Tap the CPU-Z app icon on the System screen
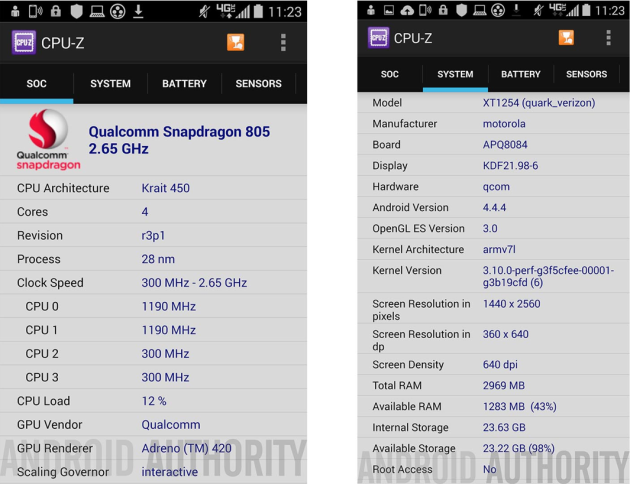 tap(378, 38)
